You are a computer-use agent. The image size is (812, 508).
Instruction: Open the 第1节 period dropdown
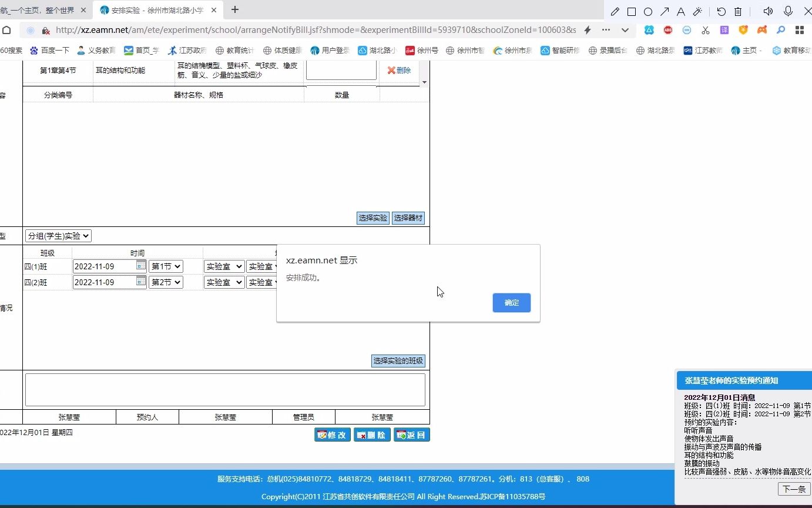coord(166,266)
